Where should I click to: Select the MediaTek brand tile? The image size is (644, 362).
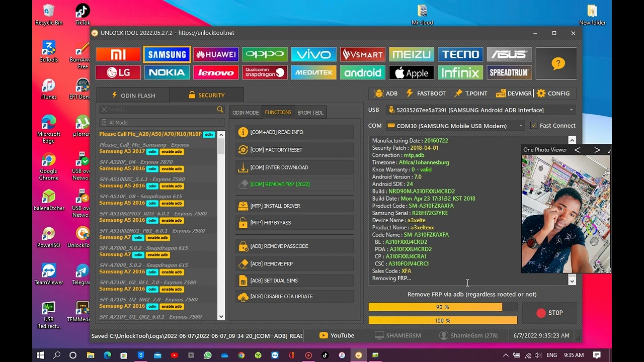coord(313,72)
